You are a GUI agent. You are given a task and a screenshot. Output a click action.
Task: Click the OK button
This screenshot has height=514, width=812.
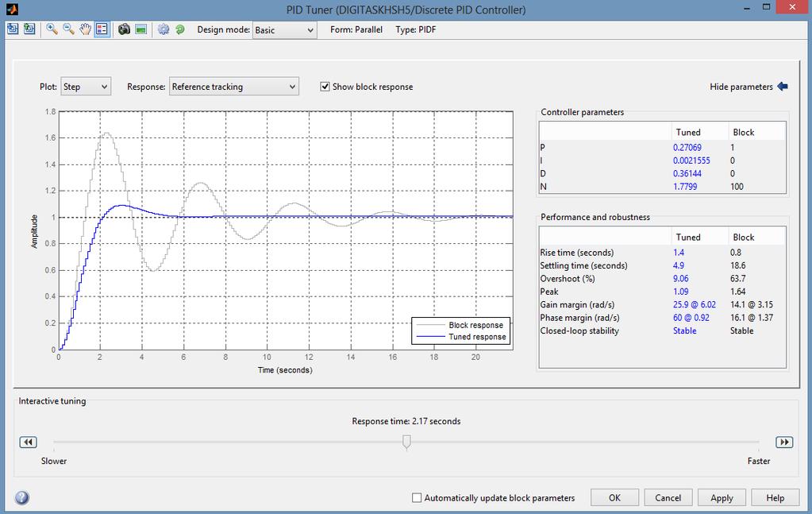pyautogui.click(x=614, y=497)
